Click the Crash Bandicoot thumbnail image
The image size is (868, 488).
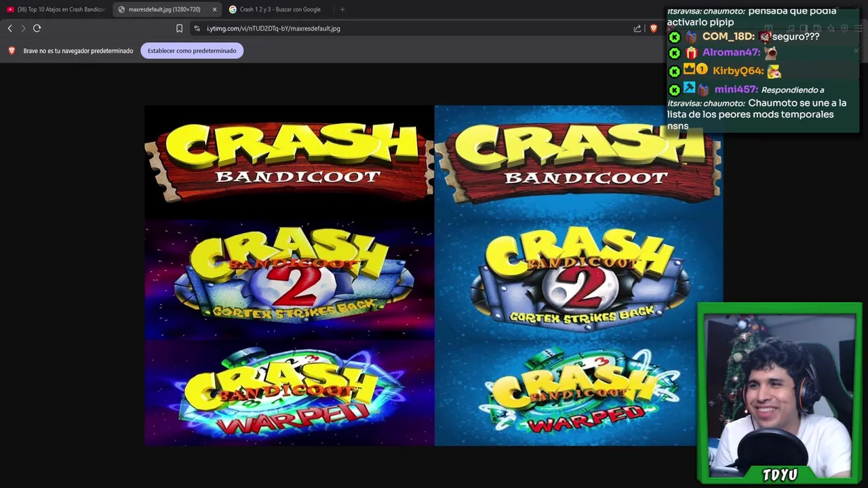tap(434, 276)
